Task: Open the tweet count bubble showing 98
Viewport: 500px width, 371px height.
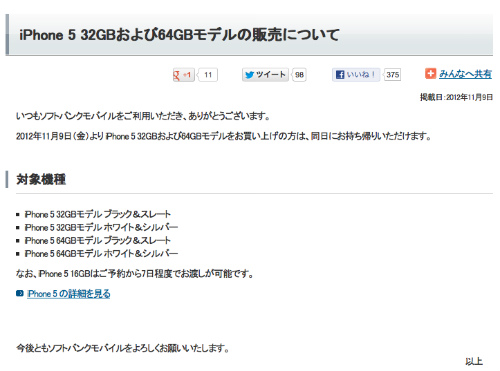Action: coord(299,75)
